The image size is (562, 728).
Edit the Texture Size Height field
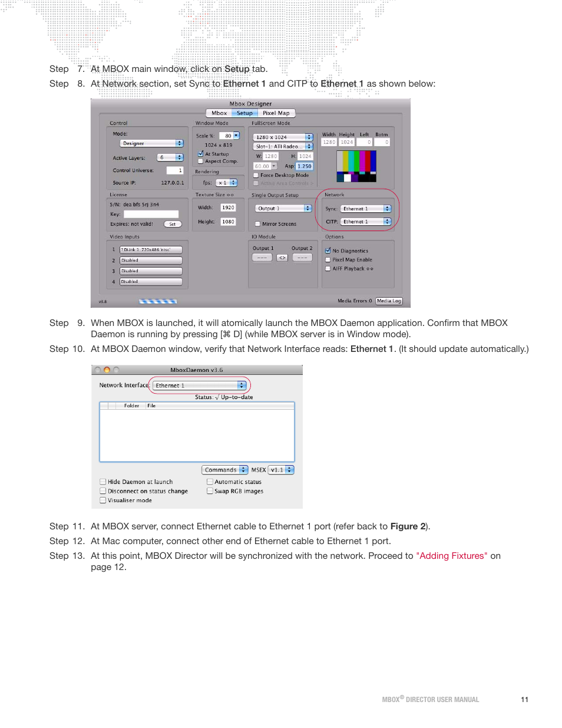[x=228, y=222]
